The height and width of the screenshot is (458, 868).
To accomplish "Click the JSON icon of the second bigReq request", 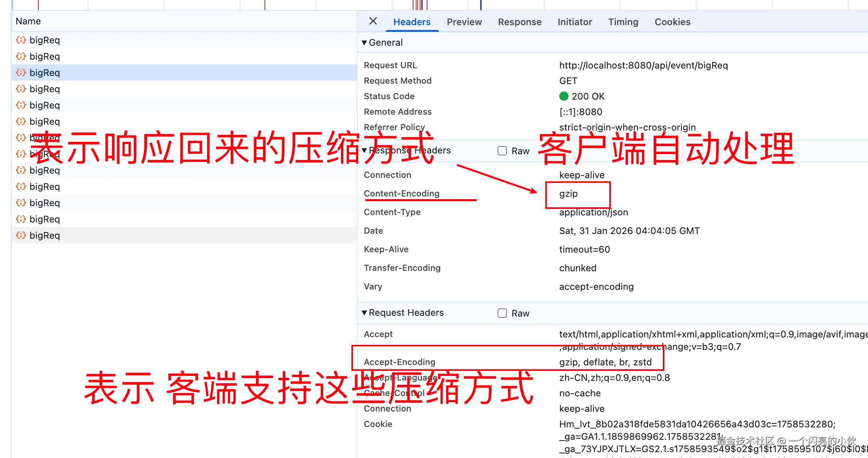I will [21, 56].
